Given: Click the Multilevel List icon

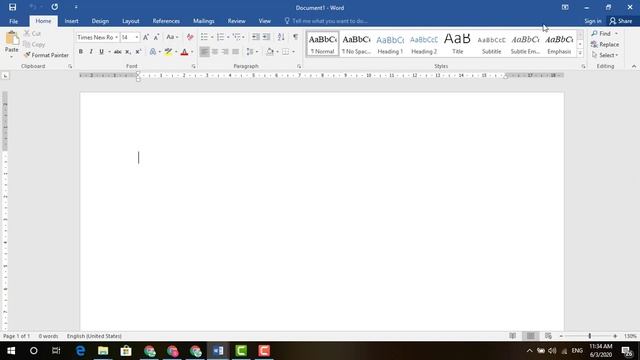Looking at the screenshot, I should (237, 37).
